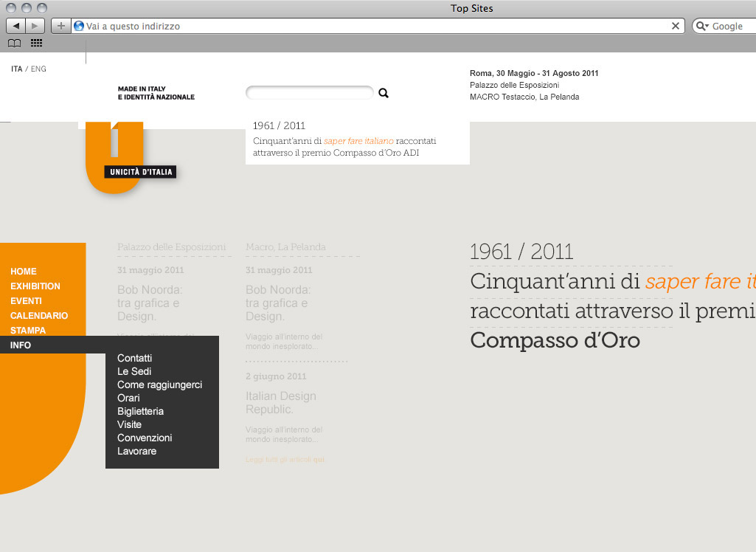
Task: Click the Macro, La Pelanda column heading
Action: pyautogui.click(x=286, y=247)
